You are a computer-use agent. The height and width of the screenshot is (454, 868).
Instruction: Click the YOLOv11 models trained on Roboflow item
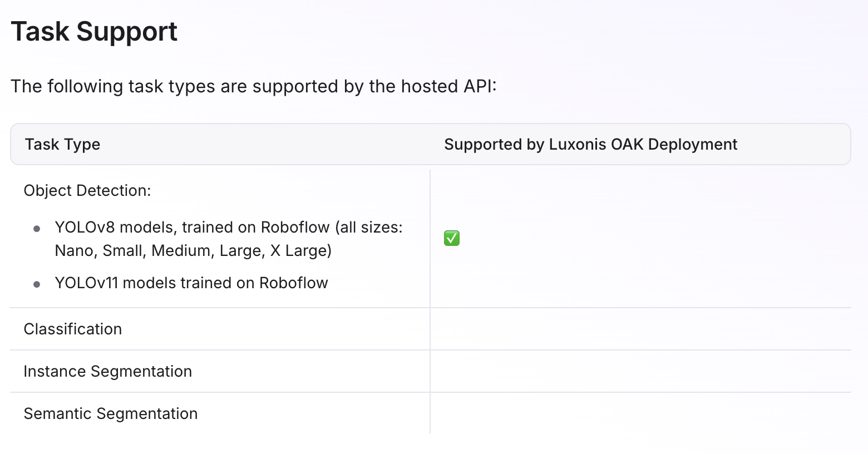tap(191, 283)
